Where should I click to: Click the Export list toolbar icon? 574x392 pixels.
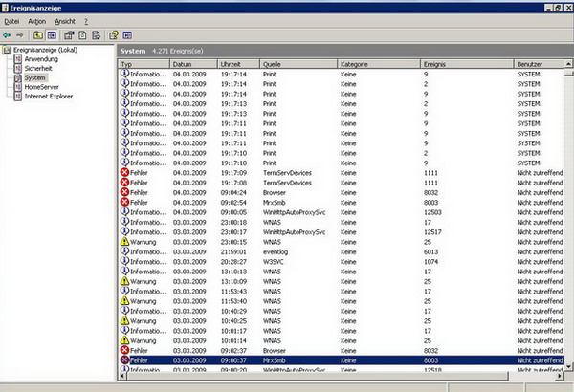[98, 33]
